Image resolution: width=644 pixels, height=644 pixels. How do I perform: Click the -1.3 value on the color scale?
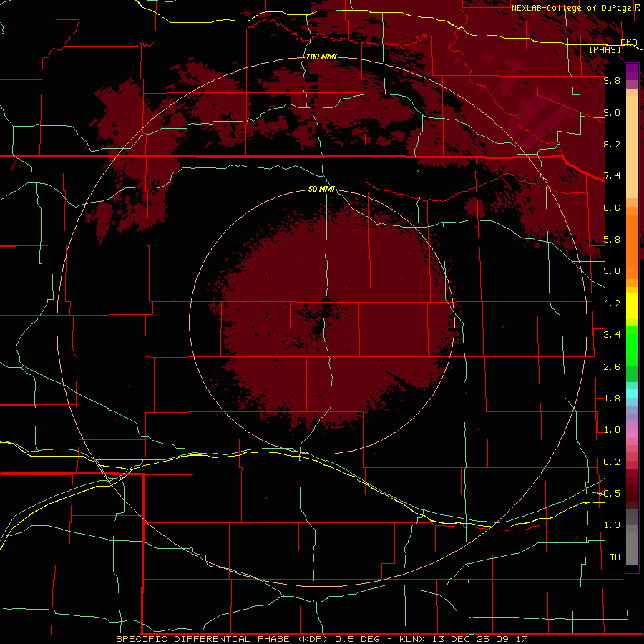(610, 525)
